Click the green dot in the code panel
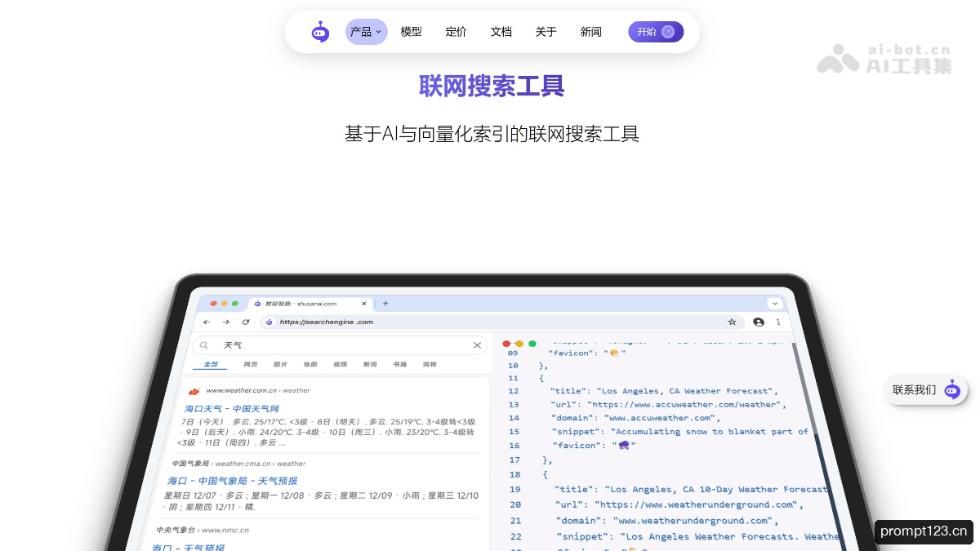The height and width of the screenshot is (551, 980). [532, 344]
